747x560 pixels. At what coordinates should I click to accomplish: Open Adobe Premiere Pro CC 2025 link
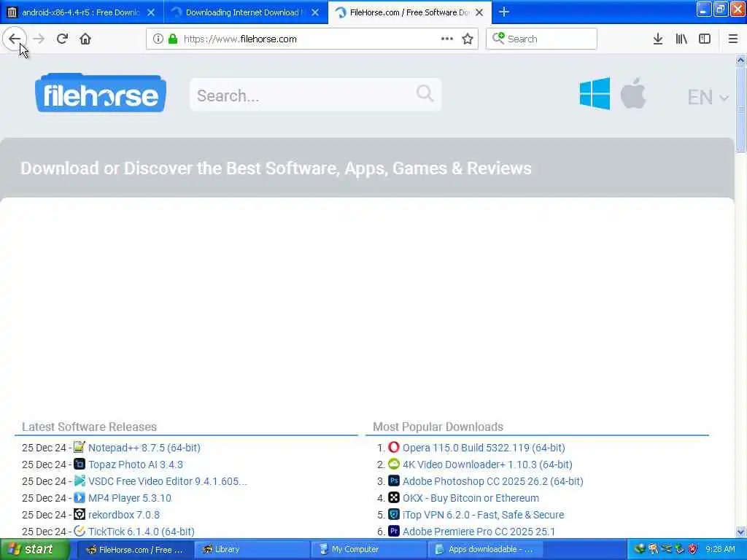479,532
